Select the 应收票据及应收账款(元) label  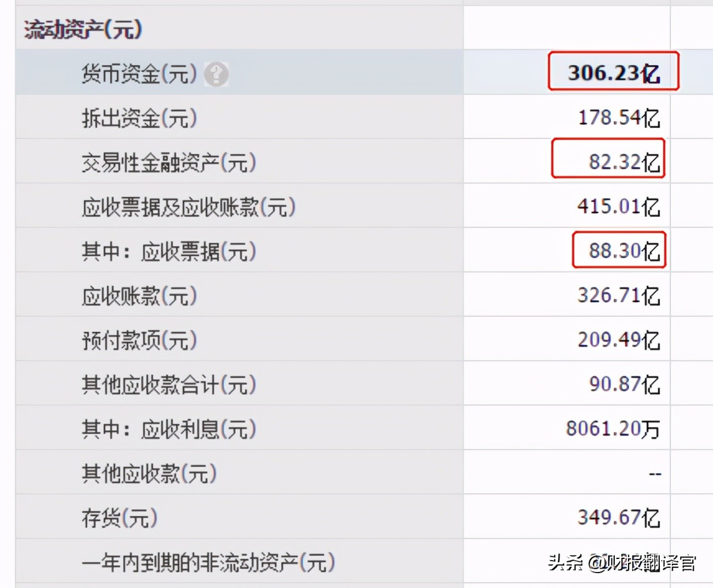188,207
